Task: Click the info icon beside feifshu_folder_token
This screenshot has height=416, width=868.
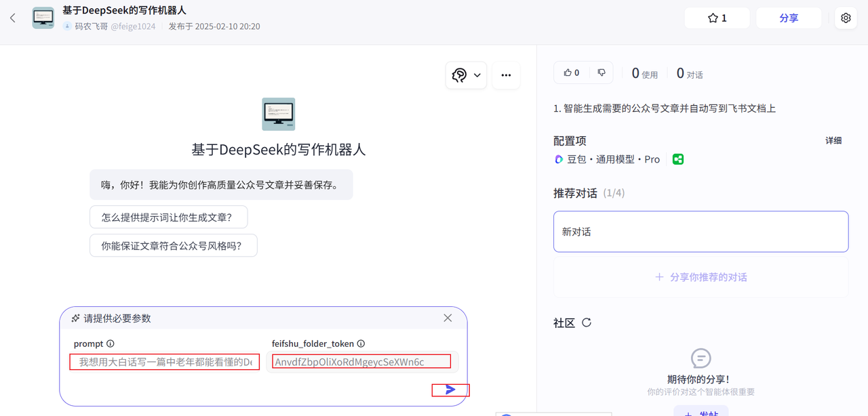Action: click(361, 344)
